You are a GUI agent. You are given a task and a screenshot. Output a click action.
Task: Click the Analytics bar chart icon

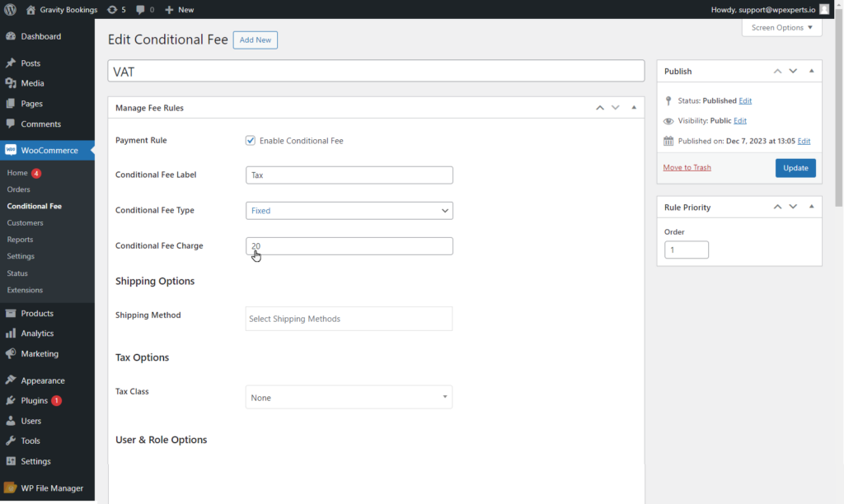pyautogui.click(x=11, y=334)
